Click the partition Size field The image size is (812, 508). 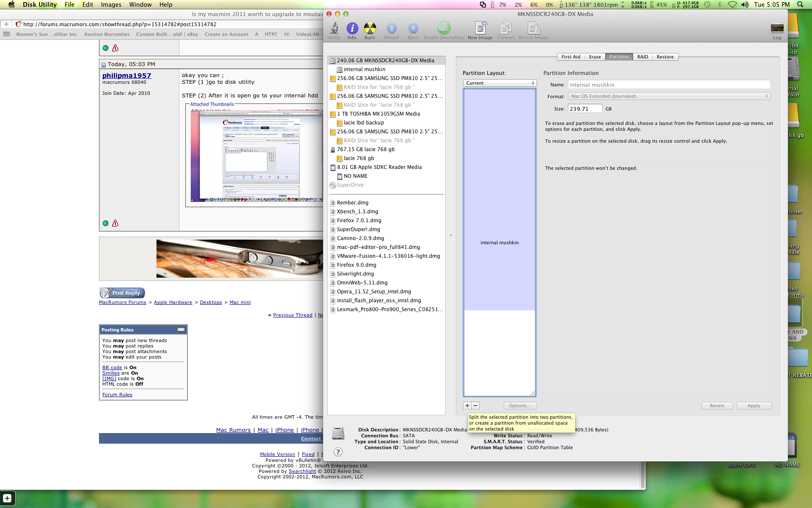tap(585, 109)
